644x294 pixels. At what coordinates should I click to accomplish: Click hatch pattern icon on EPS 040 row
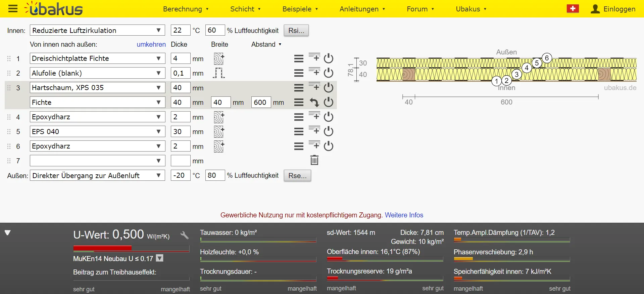pos(219,132)
